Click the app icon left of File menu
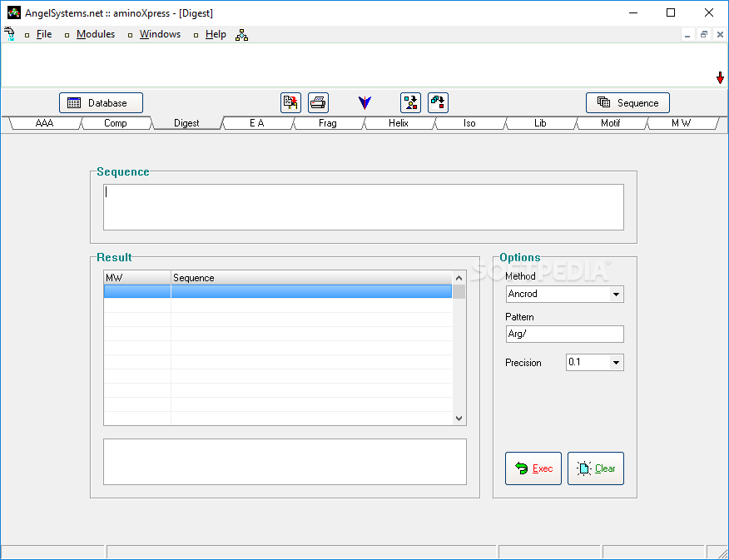The width and height of the screenshot is (729, 560). (9, 34)
